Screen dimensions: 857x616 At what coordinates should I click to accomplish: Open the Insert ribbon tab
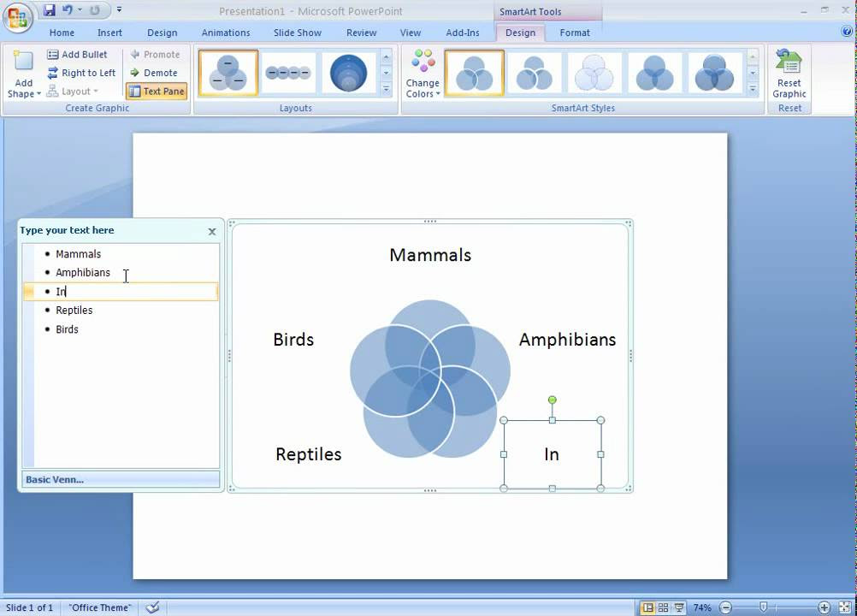(x=109, y=33)
